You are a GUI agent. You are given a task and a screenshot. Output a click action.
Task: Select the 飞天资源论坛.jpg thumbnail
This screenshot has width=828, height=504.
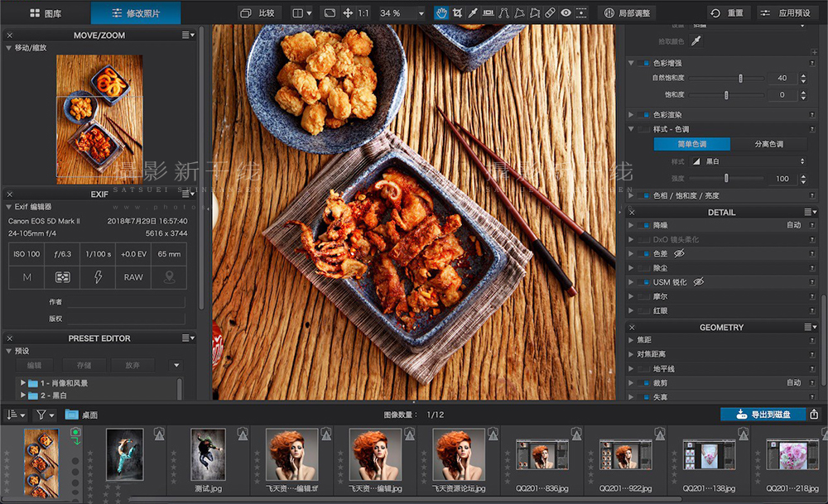tap(459, 455)
